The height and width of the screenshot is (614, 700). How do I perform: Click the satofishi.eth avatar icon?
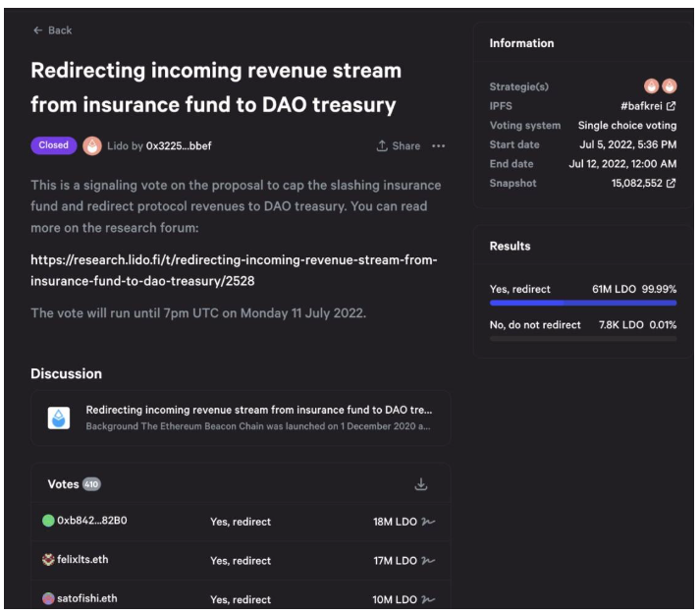48,598
